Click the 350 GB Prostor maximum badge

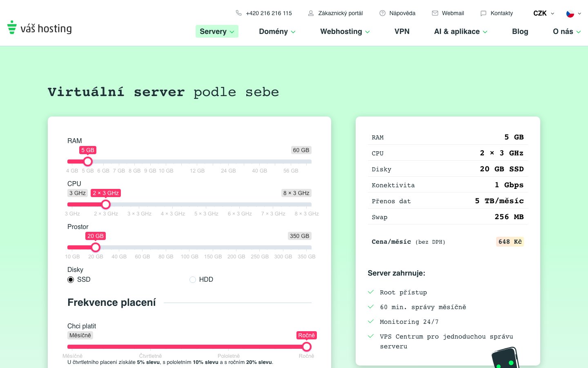[300, 236]
